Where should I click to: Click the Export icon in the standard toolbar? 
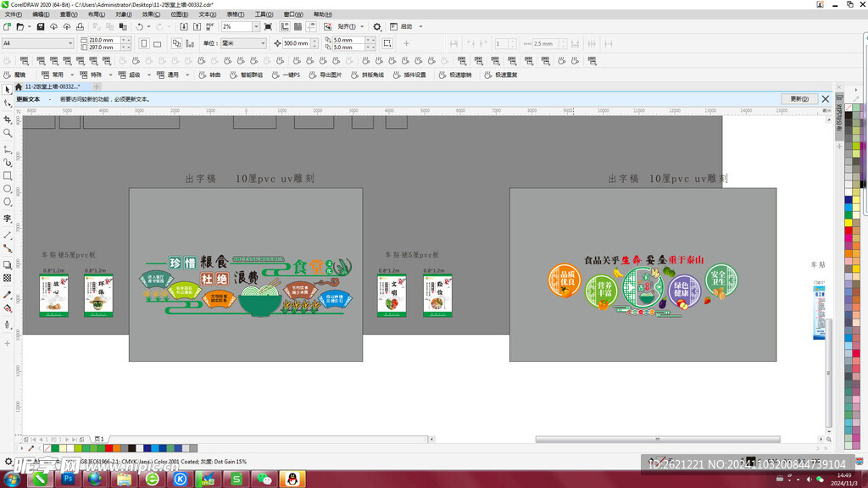pyautogui.click(x=197, y=26)
